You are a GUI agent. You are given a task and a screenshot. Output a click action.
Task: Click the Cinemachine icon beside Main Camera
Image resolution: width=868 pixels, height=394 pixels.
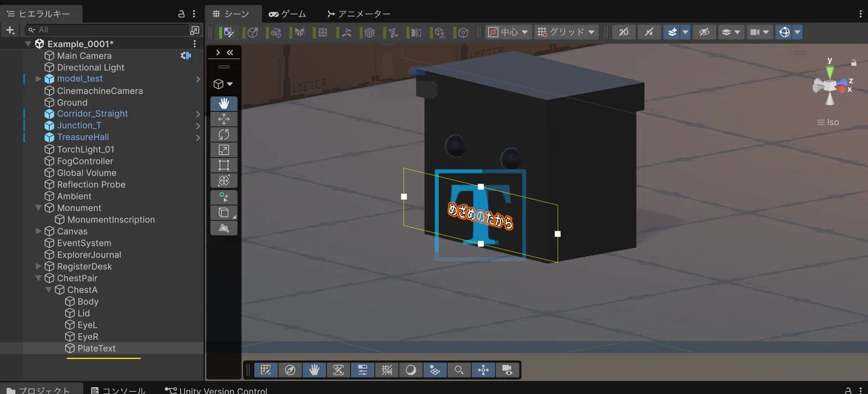[185, 56]
